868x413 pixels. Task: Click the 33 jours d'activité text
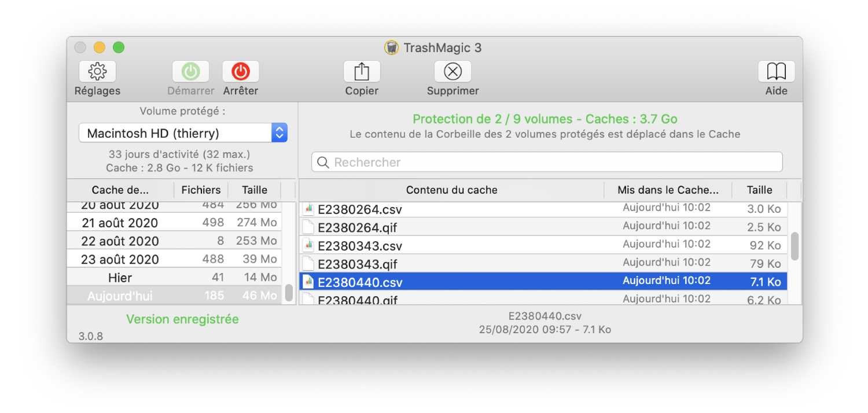(179, 155)
